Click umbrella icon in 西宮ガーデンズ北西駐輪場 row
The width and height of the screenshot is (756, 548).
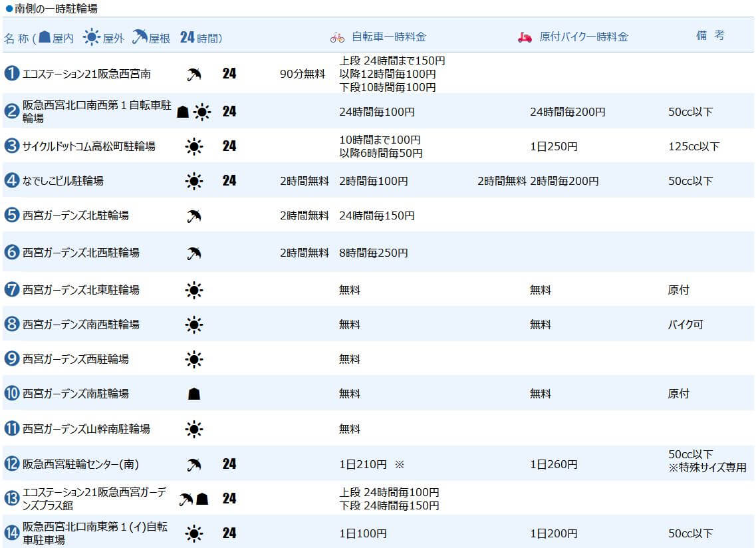(x=194, y=253)
